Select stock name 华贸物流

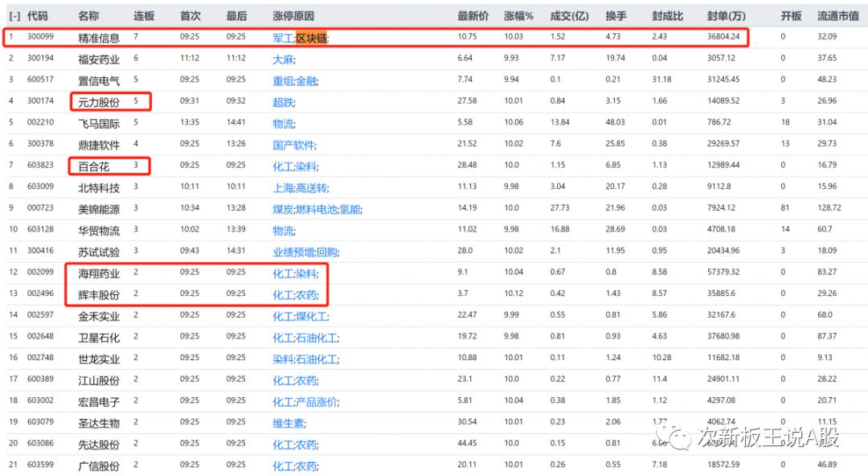pyautogui.click(x=99, y=231)
